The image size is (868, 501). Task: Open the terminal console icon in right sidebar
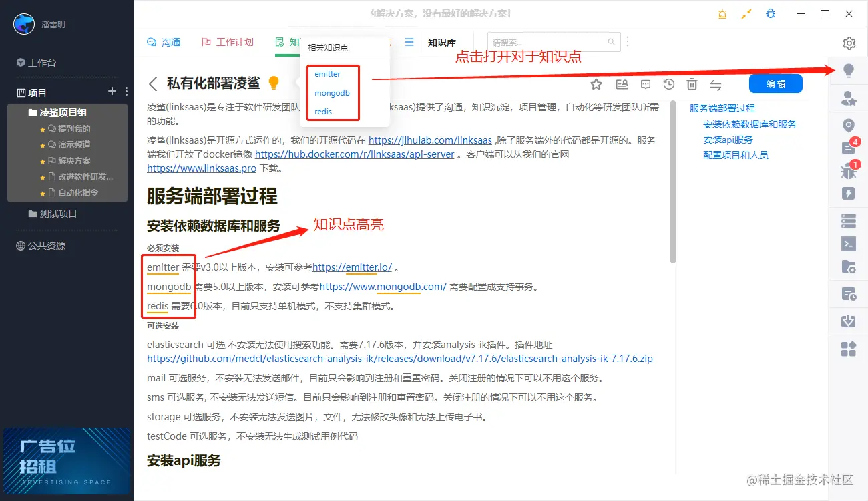pos(849,244)
